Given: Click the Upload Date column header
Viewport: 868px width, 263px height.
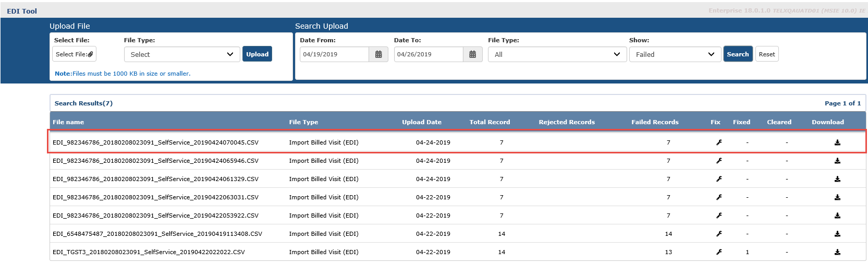Looking at the screenshot, I should [421, 122].
